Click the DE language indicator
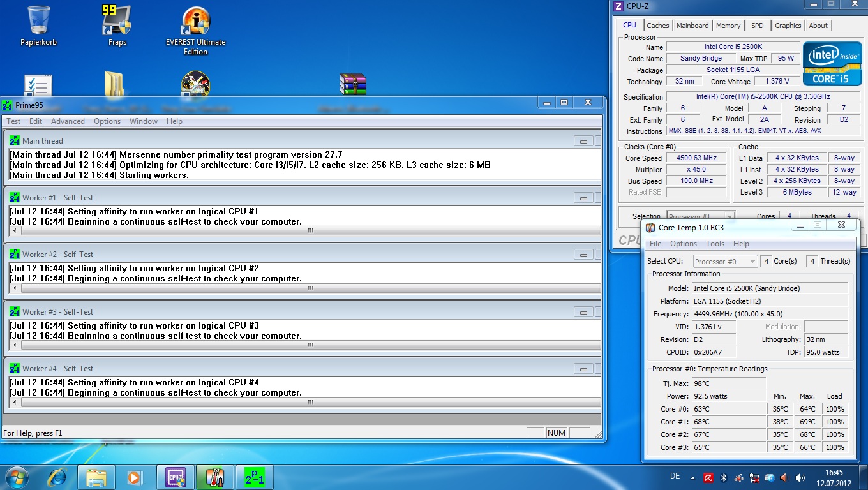The image size is (868, 490). pos(675,477)
